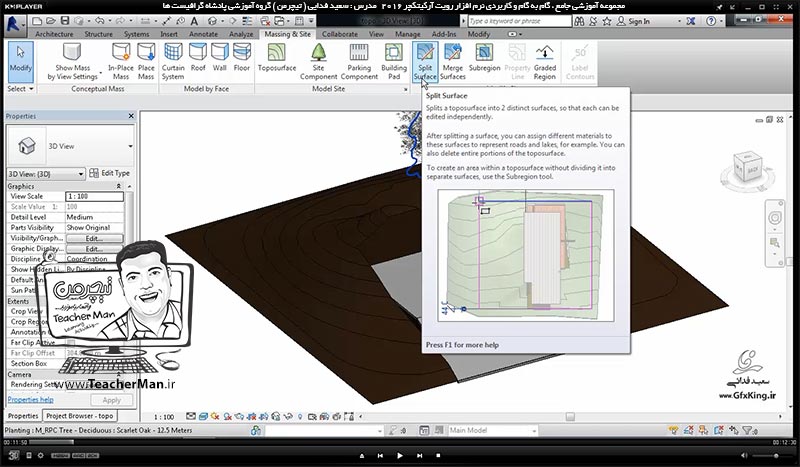The height and width of the screenshot is (467, 800).
Task: Click the Toposurface tool
Action: [x=277, y=57]
